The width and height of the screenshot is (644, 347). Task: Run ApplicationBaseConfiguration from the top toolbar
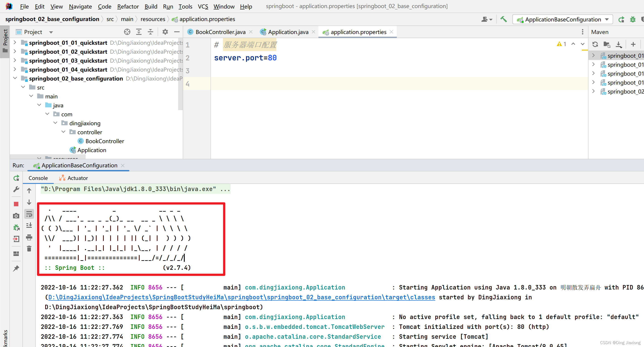[621, 19]
